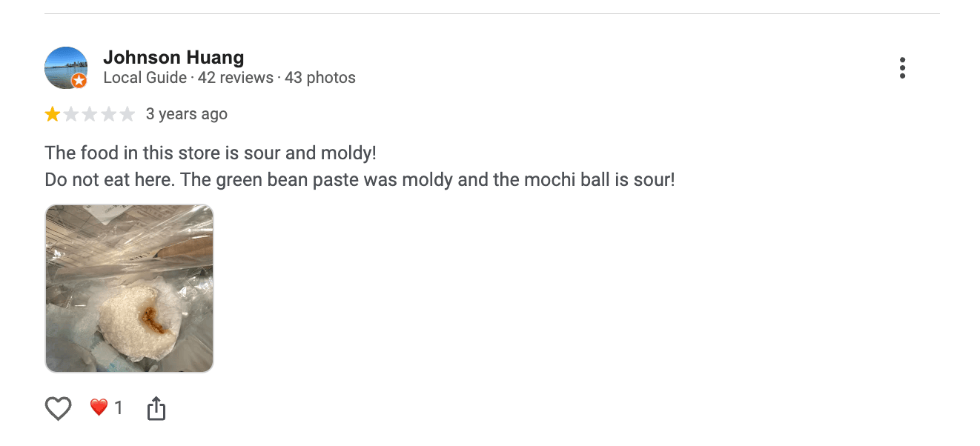Click the fourth gray rating star
The width and height of the screenshot is (980, 446).
[108, 114]
